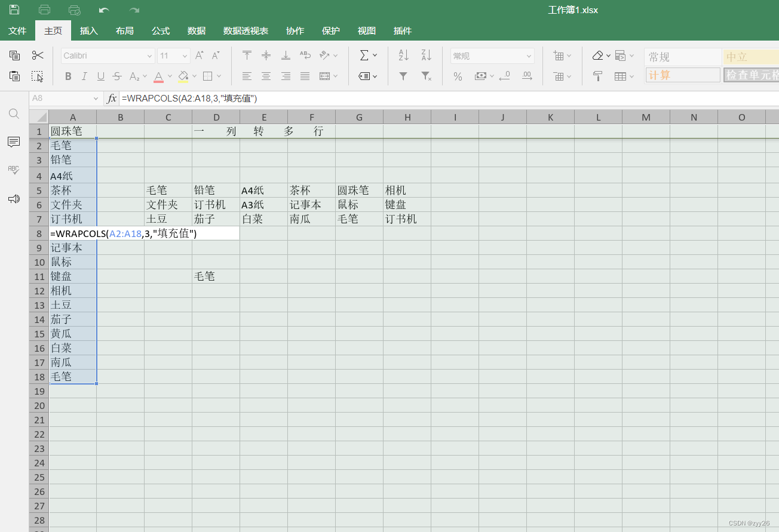
Task: Apply red font color
Action: click(x=158, y=76)
